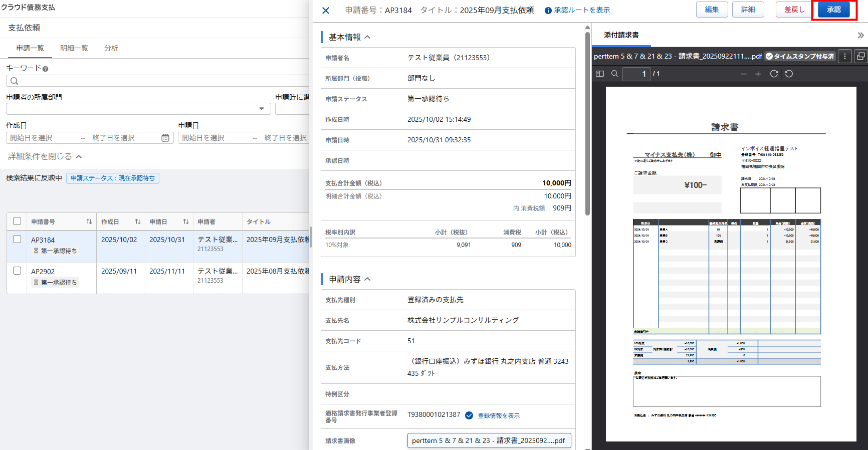Rotate the PDF counterclockwise
Screen dimensions: 868x450
pyautogui.click(x=789, y=74)
